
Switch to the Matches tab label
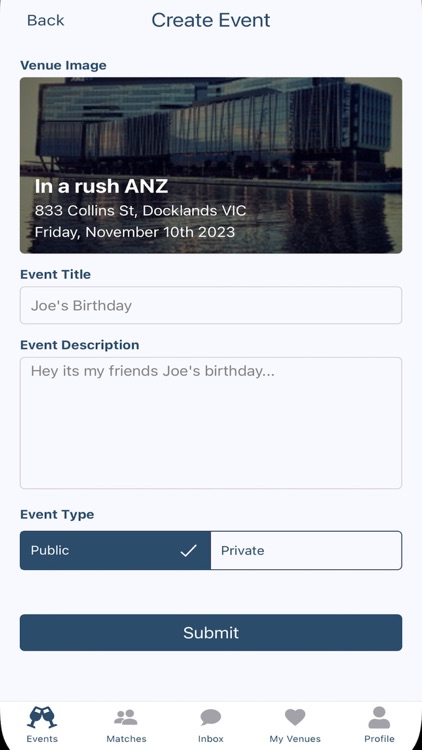coord(126,739)
